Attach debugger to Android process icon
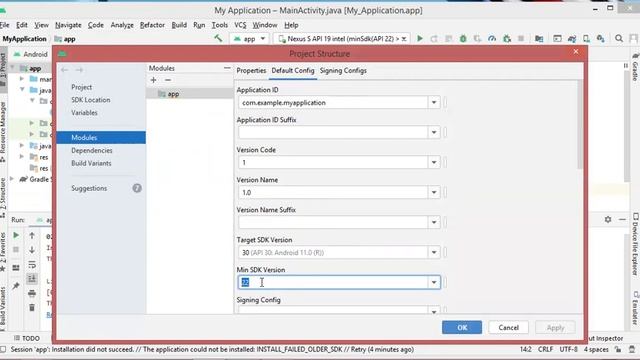This screenshot has height=360, width=640. click(x=507, y=38)
